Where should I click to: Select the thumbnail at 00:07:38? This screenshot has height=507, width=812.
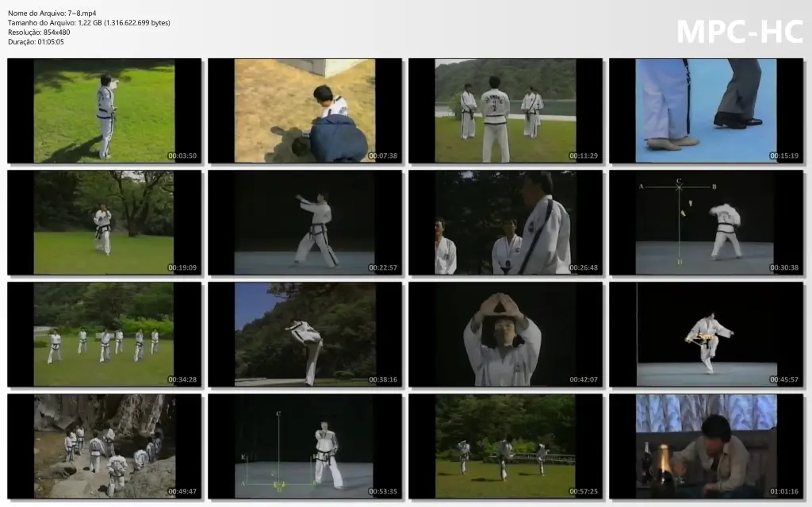point(305,110)
